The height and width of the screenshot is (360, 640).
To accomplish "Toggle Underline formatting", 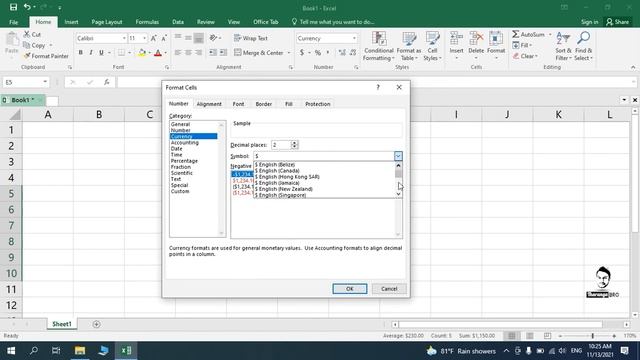I will coord(101,53).
